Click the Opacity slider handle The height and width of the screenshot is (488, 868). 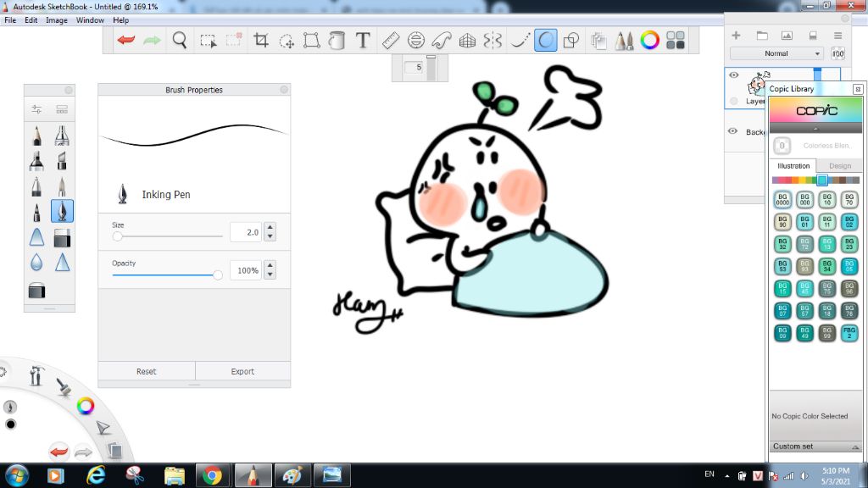(218, 274)
